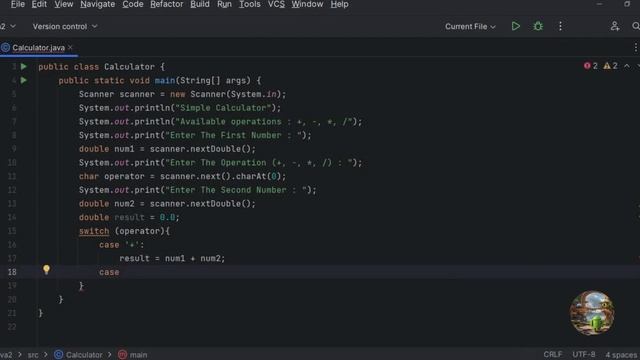Click the "Simple Calculator" string literal
This screenshot has height=360, width=640.
point(223,108)
